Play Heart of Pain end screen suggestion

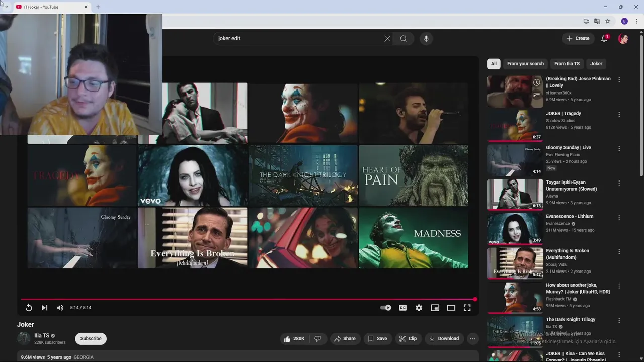pyautogui.click(x=414, y=175)
